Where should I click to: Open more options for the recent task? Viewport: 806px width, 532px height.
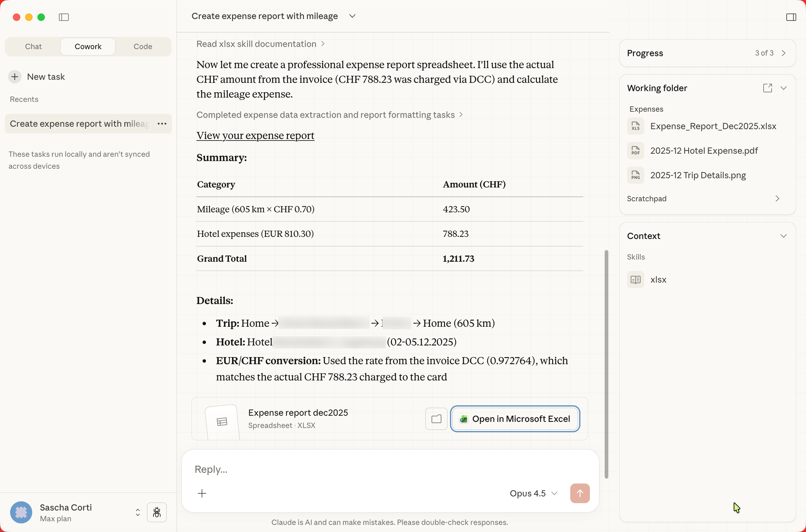point(162,124)
